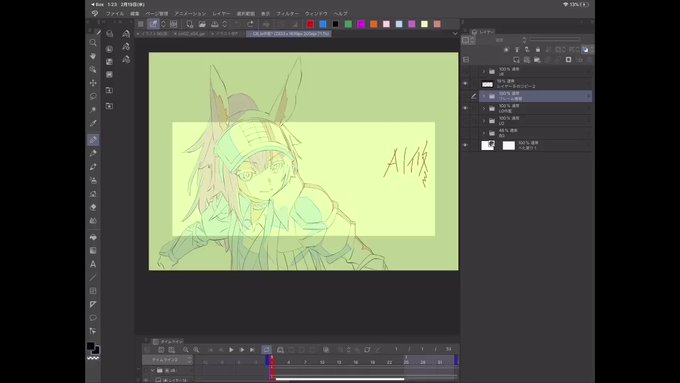Viewport: 680px width, 383px height.
Task: Select the magnifier zoom tool
Action: coord(93,43)
